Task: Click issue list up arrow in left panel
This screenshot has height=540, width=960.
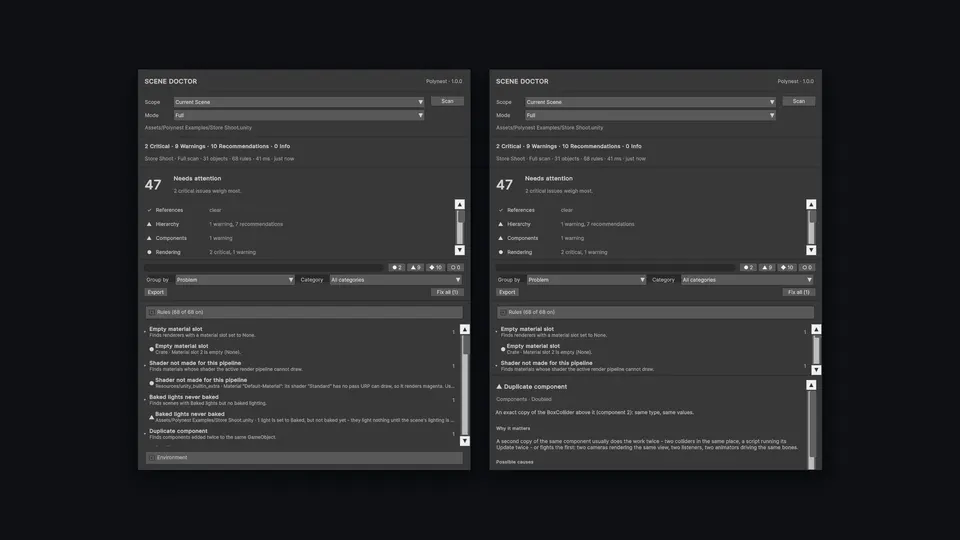Action: pyautogui.click(x=465, y=329)
